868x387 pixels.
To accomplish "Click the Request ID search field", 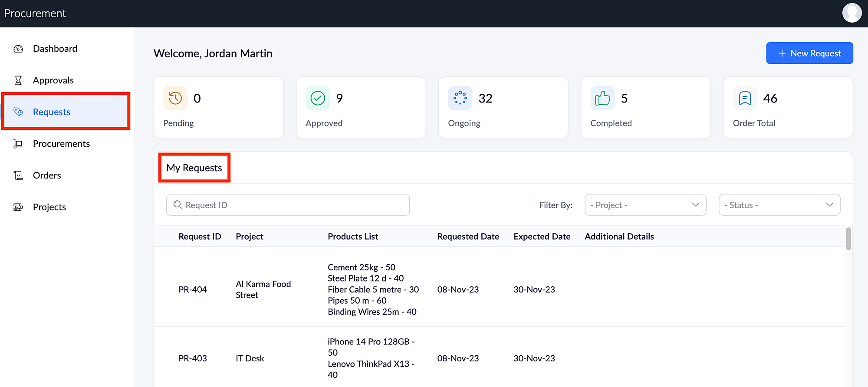I will pos(288,205).
